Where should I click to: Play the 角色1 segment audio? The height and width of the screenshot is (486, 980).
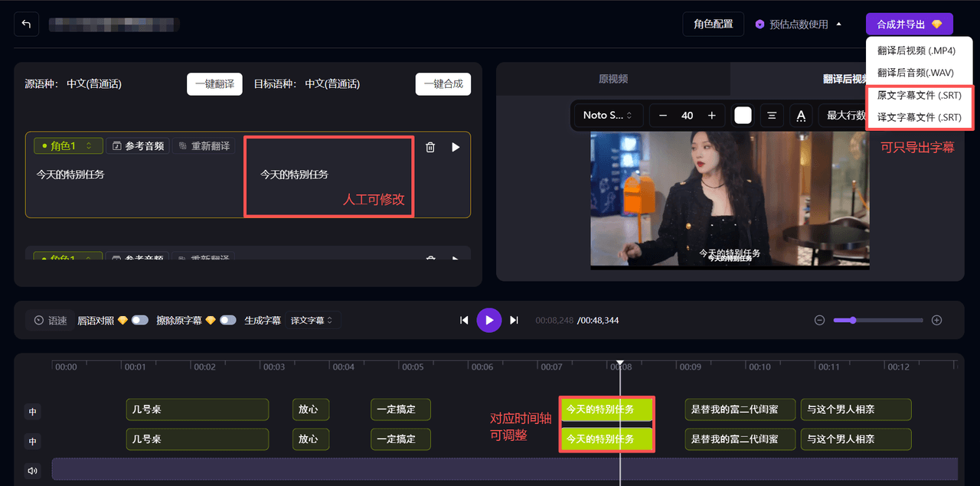456,147
